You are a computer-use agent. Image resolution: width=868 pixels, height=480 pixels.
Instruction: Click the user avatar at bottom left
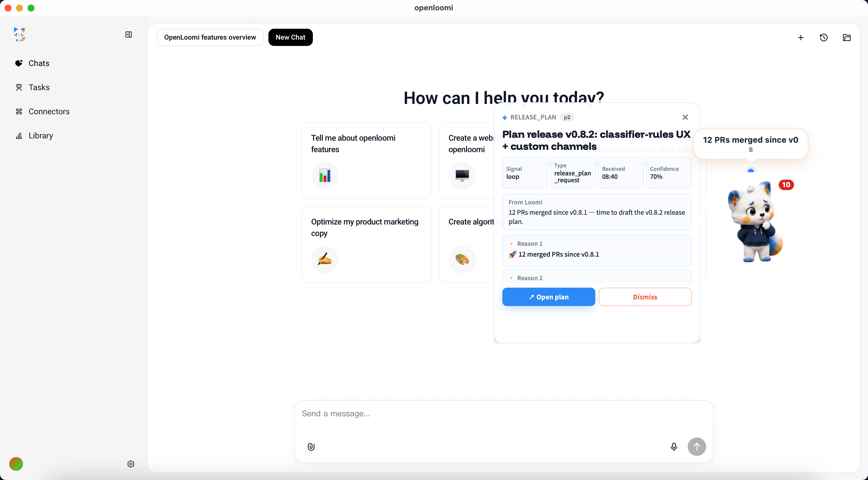16,464
